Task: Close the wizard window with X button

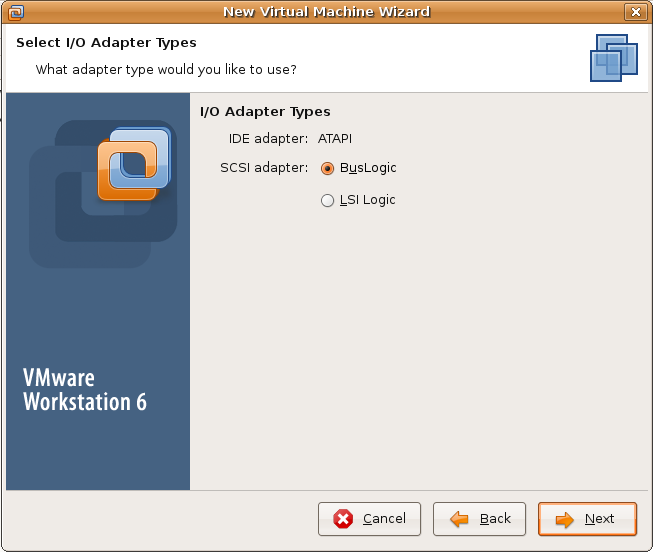Action: point(636,12)
